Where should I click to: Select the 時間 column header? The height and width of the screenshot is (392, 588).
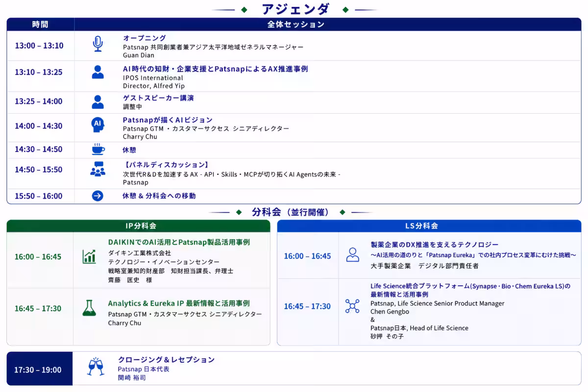(40, 24)
